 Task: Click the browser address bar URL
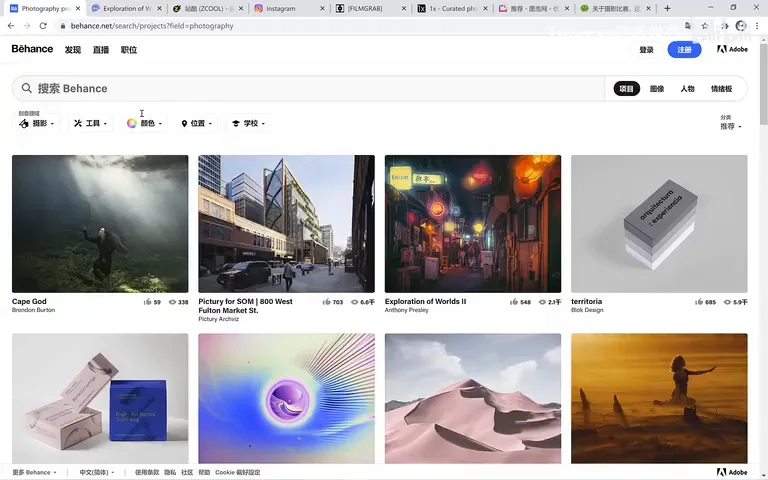pyautogui.click(x=152, y=26)
